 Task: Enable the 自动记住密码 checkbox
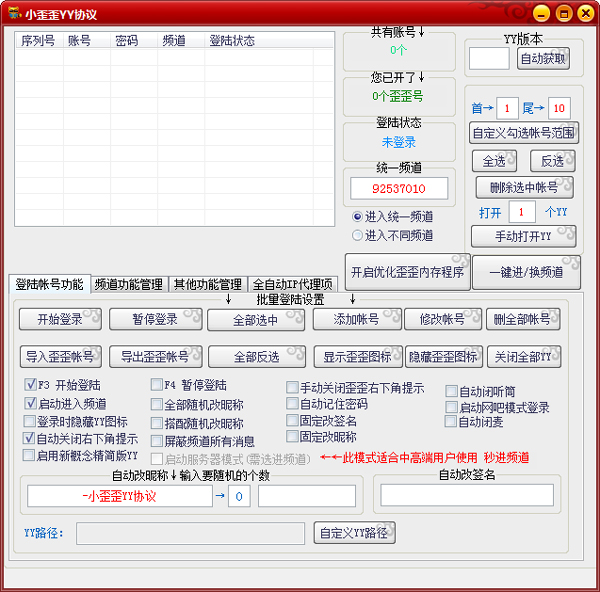coord(293,404)
